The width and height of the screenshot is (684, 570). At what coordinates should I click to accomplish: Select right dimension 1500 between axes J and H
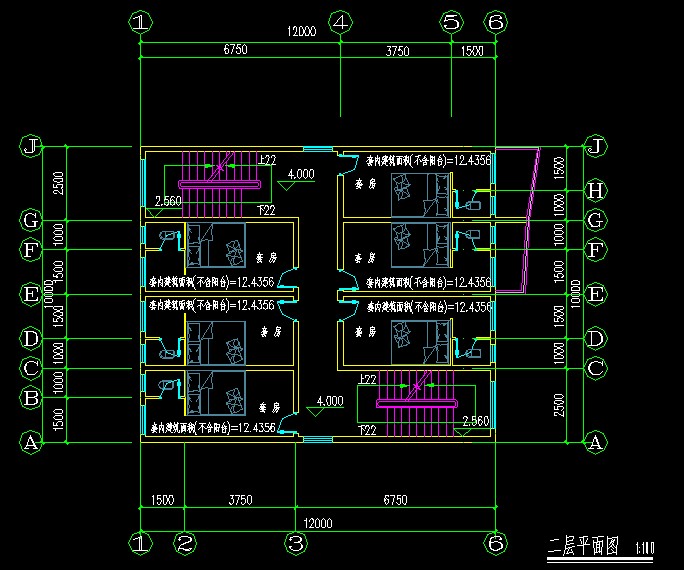coord(559,168)
